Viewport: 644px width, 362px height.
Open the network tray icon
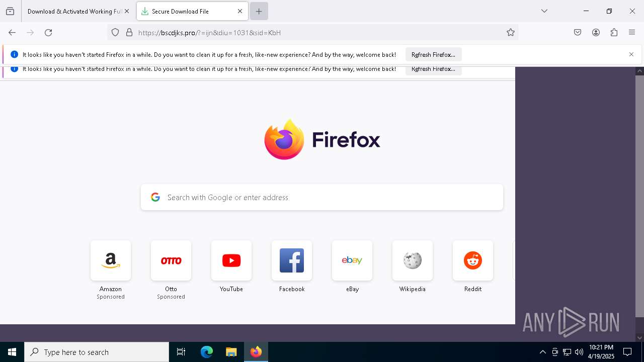click(x=567, y=352)
